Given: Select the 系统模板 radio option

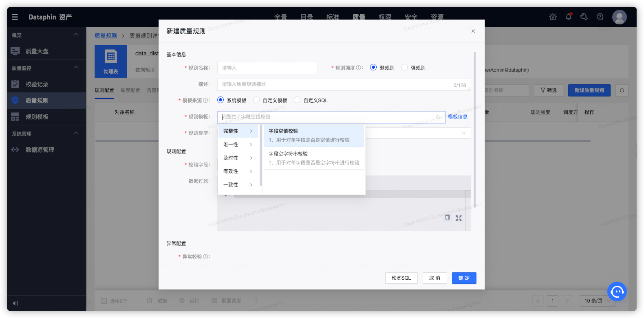Looking at the screenshot, I should pos(220,100).
